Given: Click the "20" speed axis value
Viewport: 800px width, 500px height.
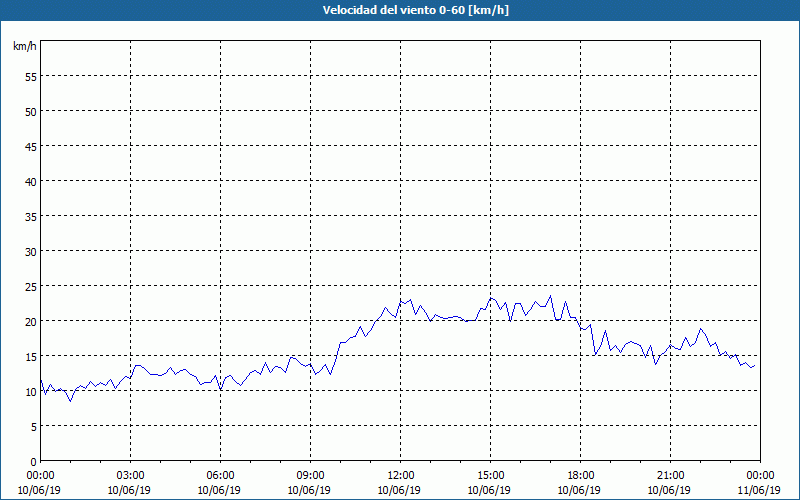Looking at the screenshot, I should click(x=31, y=321).
